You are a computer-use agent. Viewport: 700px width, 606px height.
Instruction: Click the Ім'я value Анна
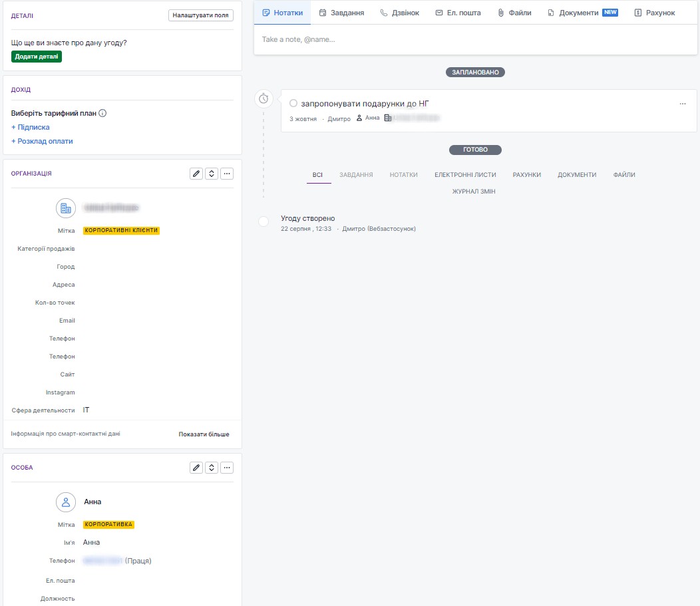click(x=92, y=543)
